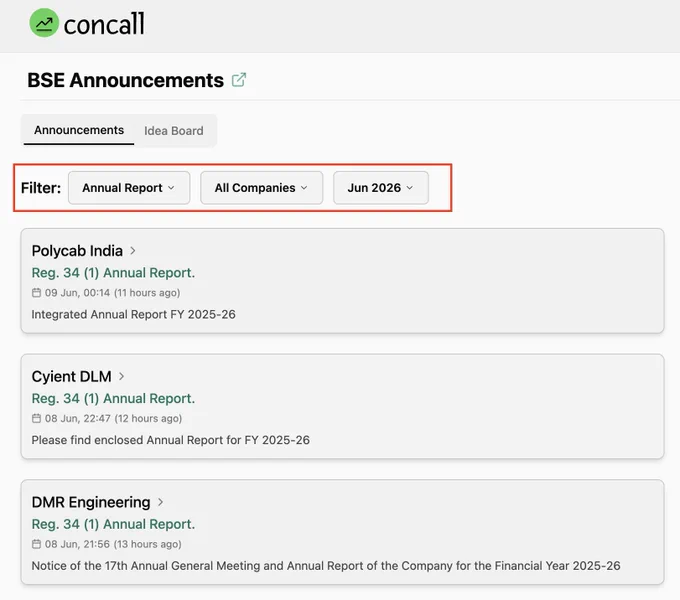This screenshot has height=600, width=680.
Task: Click the calendar icon beside 08 Jun, 22:47
Action: [36, 418]
